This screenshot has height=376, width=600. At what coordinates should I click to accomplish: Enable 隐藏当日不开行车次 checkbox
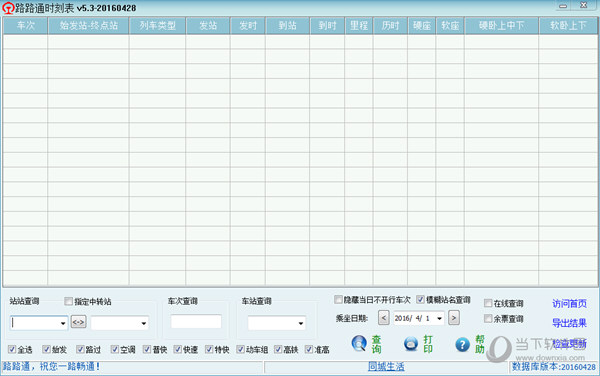[x=338, y=299]
